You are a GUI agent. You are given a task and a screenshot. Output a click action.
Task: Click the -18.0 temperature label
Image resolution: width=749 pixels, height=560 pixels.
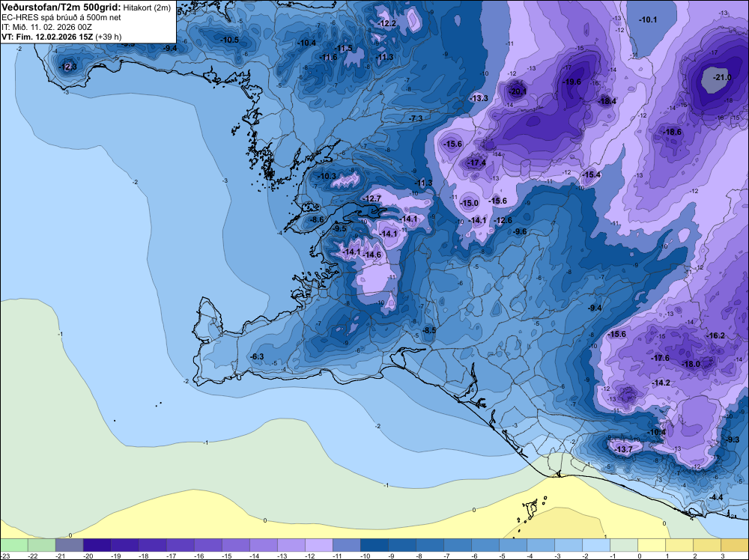691,364
